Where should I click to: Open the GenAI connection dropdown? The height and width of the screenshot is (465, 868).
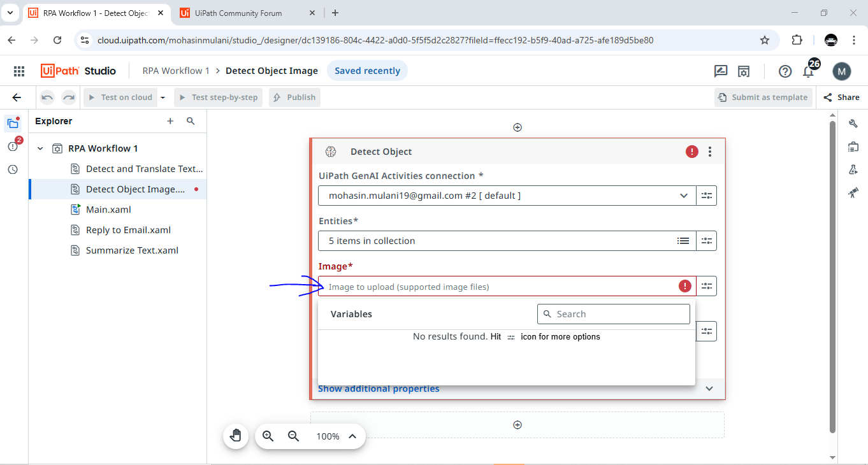point(507,196)
